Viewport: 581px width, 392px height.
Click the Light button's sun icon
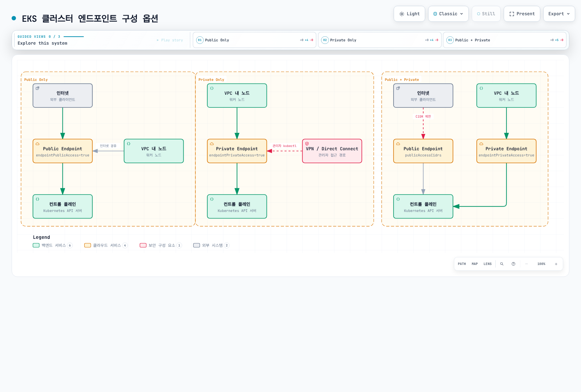402,14
